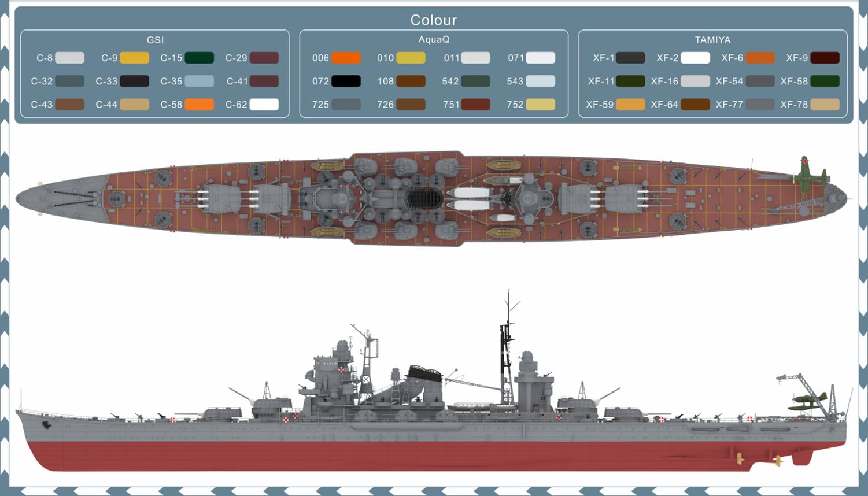Select the TAMIYA panel title
Viewport: 868px width, 496px height.
pos(712,40)
